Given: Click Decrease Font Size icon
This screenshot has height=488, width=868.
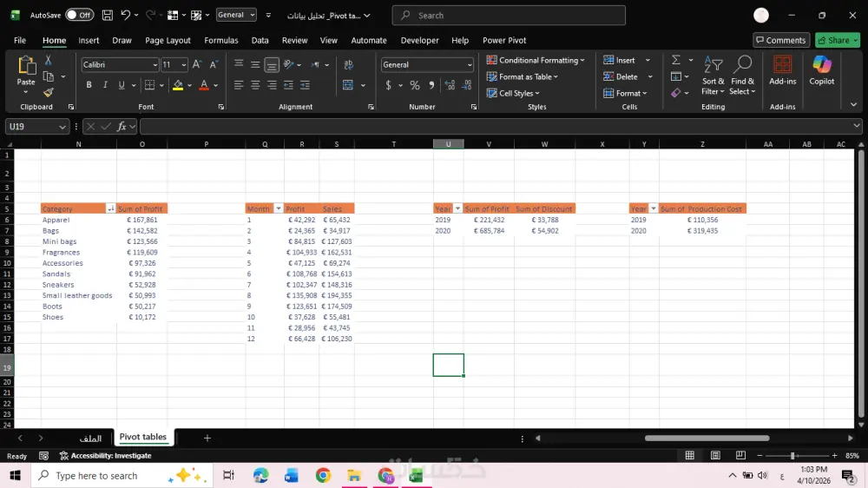Looking at the screenshot, I should click(214, 65).
